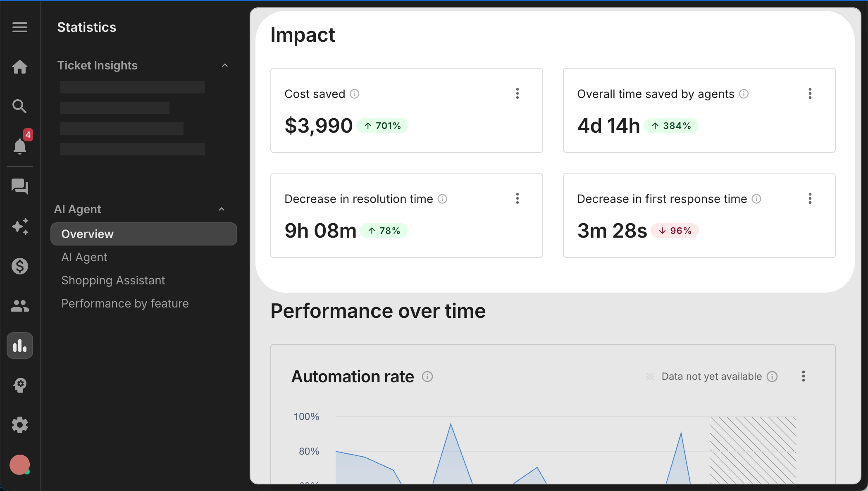Image resolution: width=868 pixels, height=491 pixels.
Task: Click info icon beside Decrease in first response time
Action: [x=756, y=199]
